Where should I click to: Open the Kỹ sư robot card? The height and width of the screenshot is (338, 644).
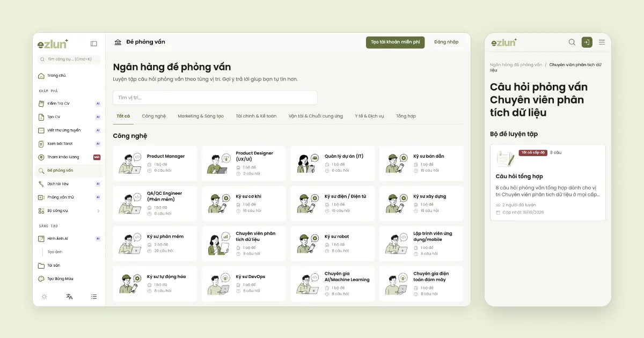click(333, 244)
